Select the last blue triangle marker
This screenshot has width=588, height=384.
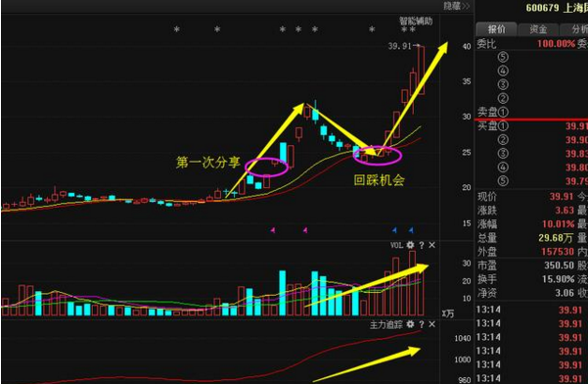tap(411, 230)
